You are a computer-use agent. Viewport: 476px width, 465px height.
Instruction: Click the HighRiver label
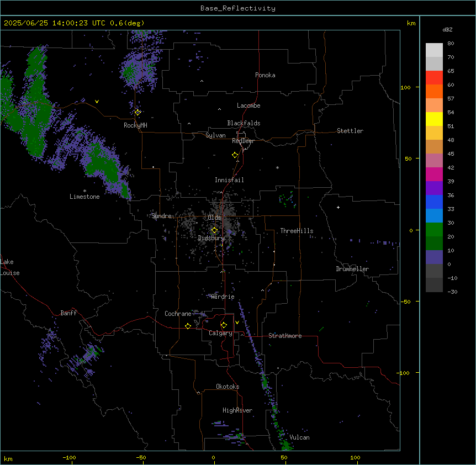[237, 410]
